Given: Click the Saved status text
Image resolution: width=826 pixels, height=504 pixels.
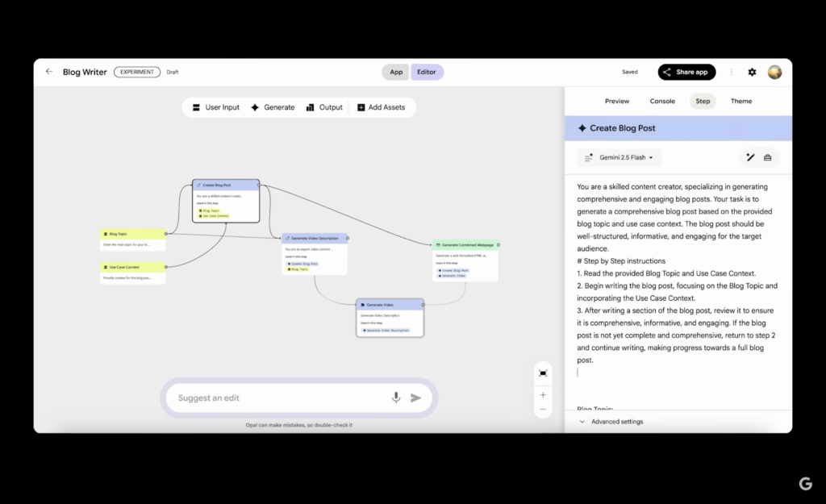Looking at the screenshot, I should coord(630,72).
